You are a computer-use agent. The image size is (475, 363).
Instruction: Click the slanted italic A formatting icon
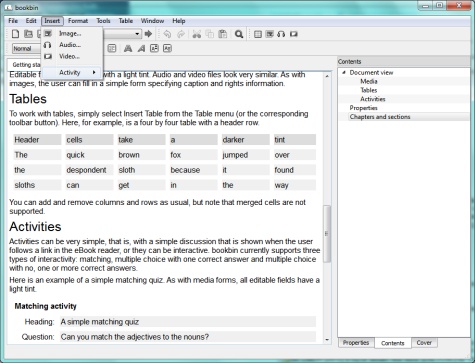(x=141, y=49)
